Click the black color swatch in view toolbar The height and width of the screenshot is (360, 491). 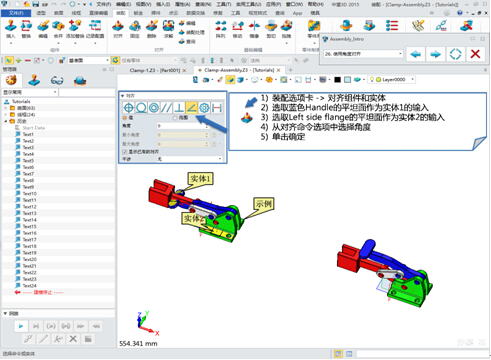click(338, 80)
